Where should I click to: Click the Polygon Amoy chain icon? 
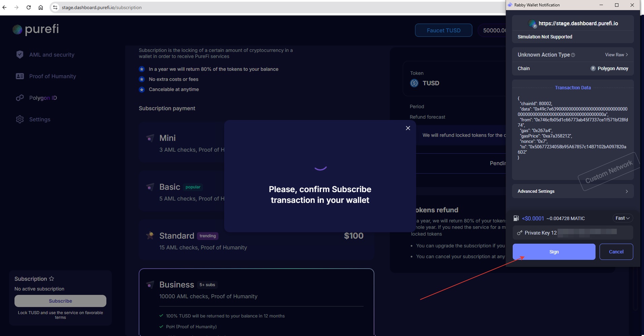[x=593, y=68]
